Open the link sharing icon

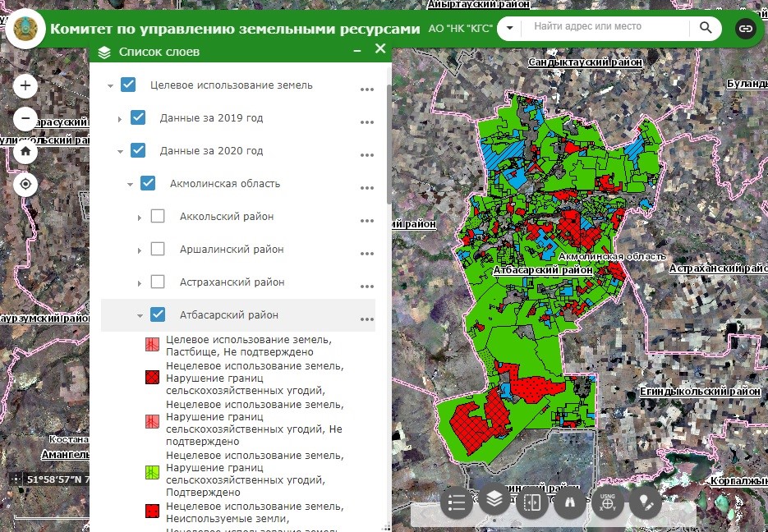click(746, 29)
